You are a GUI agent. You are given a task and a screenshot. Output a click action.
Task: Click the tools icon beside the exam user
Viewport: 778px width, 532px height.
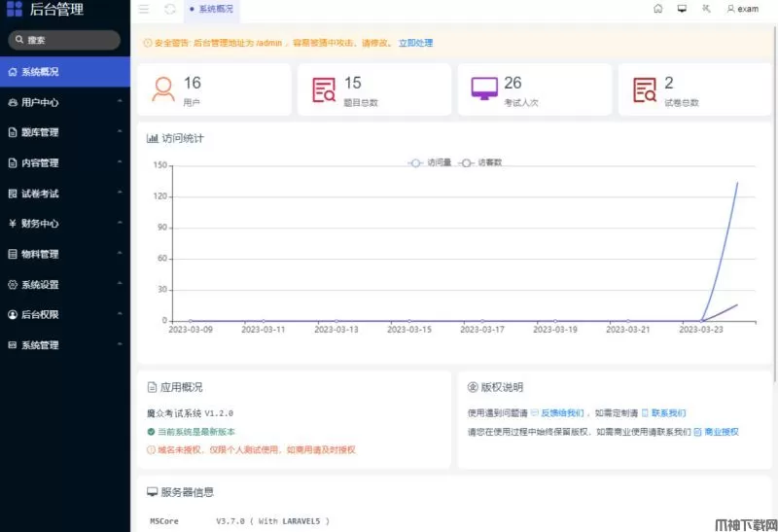[x=705, y=9]
